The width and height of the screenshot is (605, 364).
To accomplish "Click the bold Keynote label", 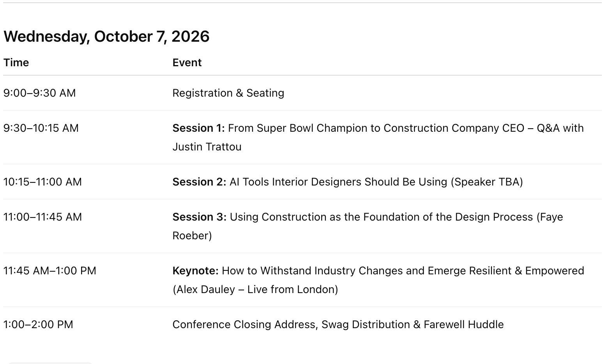I will [195, 270].
